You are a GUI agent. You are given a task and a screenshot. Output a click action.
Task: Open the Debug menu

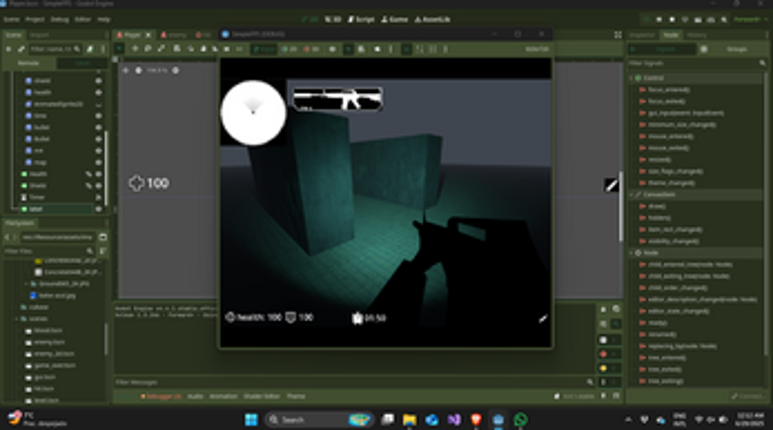pyautogui.click(x=60, y=19)
